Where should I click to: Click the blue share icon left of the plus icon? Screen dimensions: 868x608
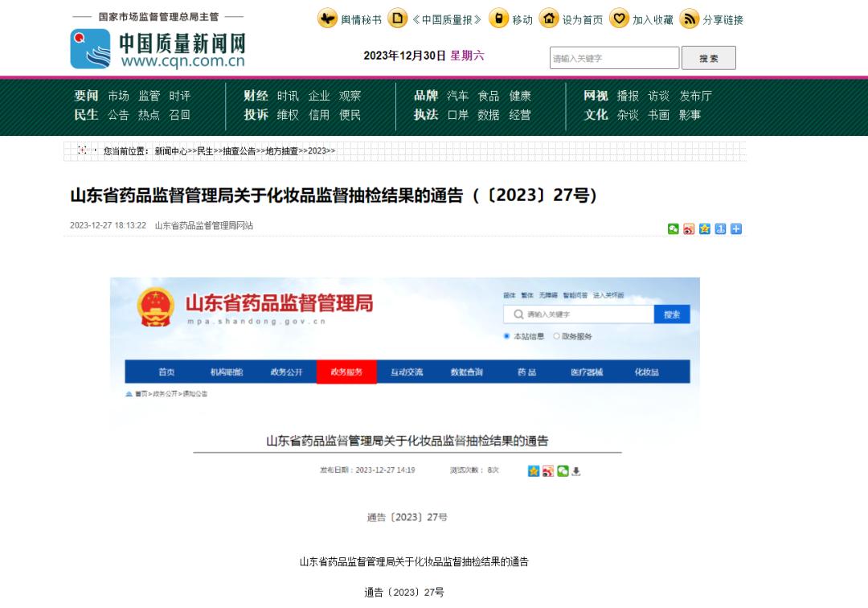coord(720,228)
